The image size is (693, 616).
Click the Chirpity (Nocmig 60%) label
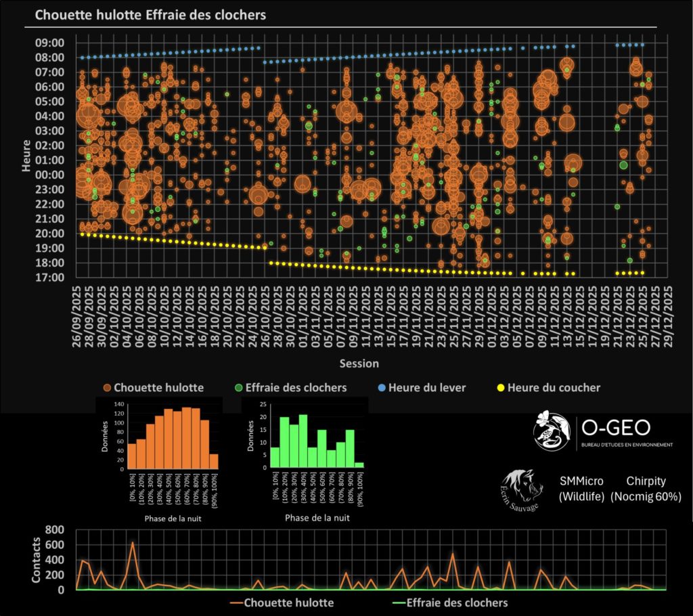646,489
